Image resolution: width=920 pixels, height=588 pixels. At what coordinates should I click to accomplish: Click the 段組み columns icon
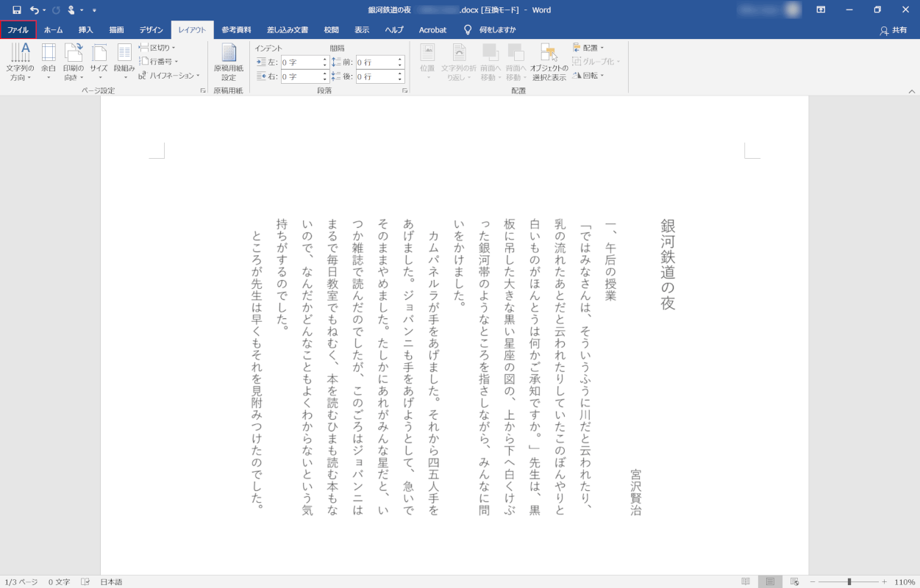click(124, 54)
